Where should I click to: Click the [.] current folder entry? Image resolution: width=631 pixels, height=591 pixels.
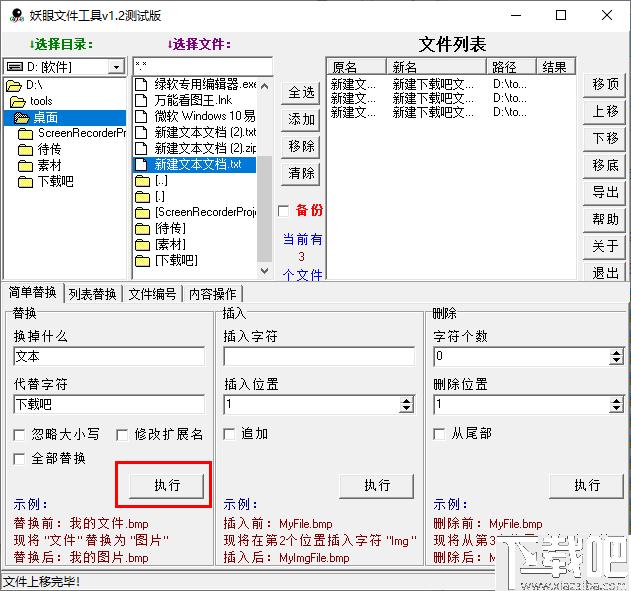point(150,196)
